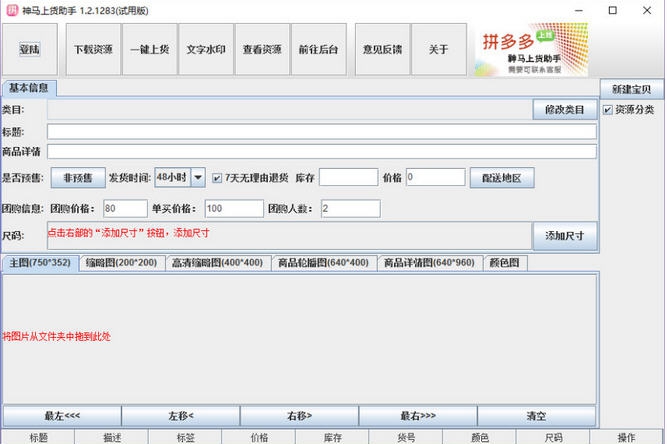Click the 右移> button

(299, 416)
